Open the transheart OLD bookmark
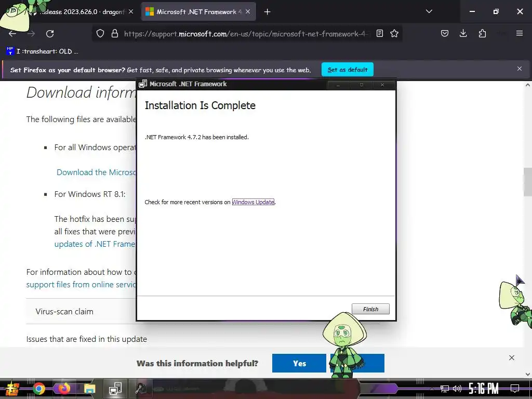The width and height of the screenshot is (532, 399). pyautogui.click(x=43, y=51)
